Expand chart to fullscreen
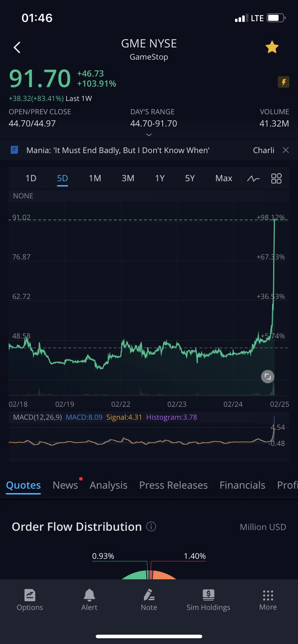Viewport: 298px width, 644px height. tap(267, 377)
